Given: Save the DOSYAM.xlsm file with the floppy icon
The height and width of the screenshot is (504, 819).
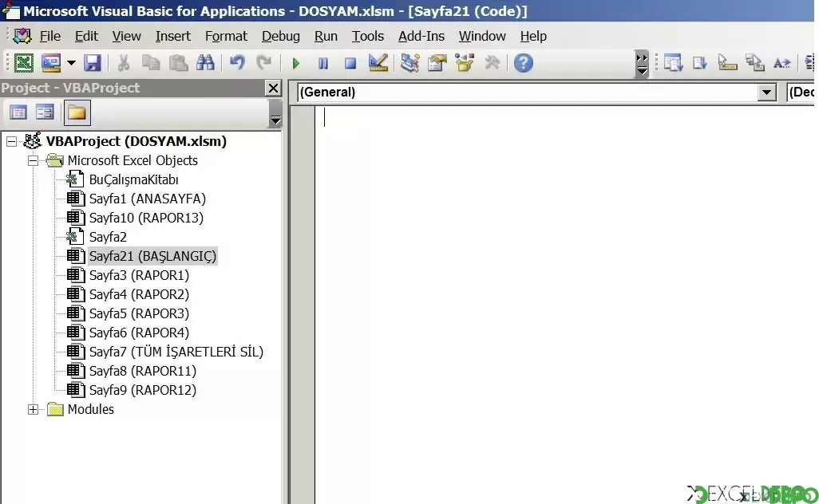Looking at the screenshot, I should pyautogui.click(x=93, y=63).
